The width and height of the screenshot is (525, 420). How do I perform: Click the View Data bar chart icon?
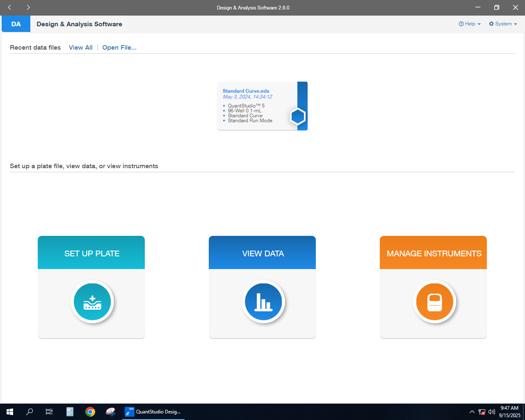pos(263,302)
